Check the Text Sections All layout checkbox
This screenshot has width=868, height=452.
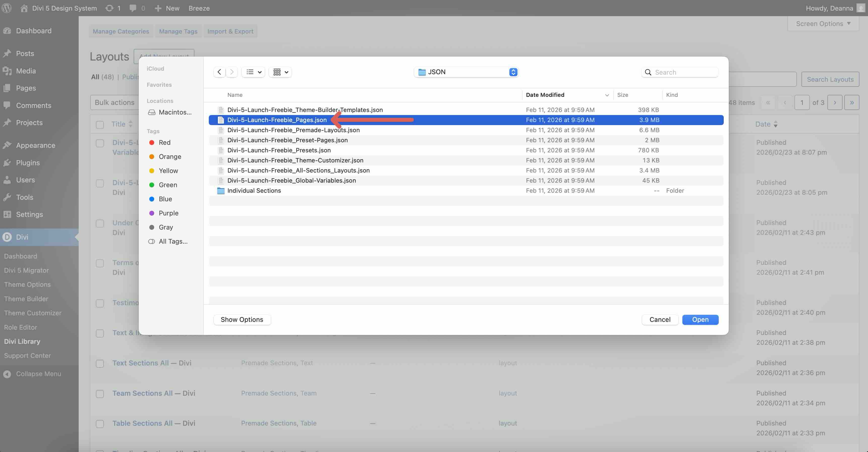100,363
